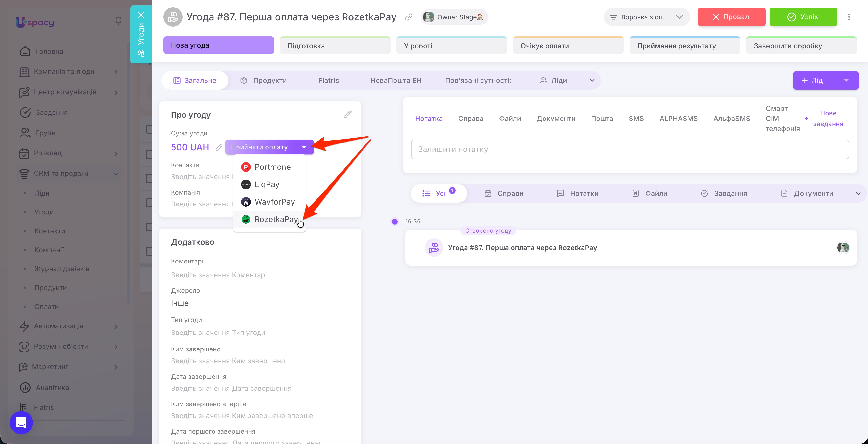This screenshot has height=444, width=868.
Task: Filter timeline by Усі
Action: coord(439,193)
